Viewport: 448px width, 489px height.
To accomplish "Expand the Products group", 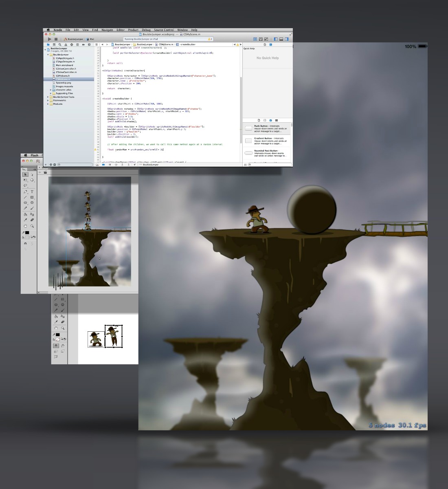I will 48,104.
